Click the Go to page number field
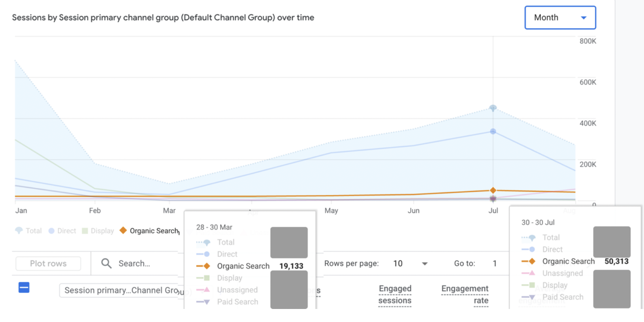This screenshot has height=322, width=644. pos(495,264)
